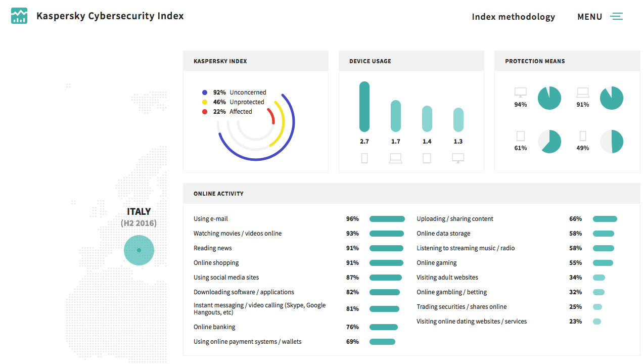
Task: Open the hamburger menu icon
Action: (x=616, y=17)
